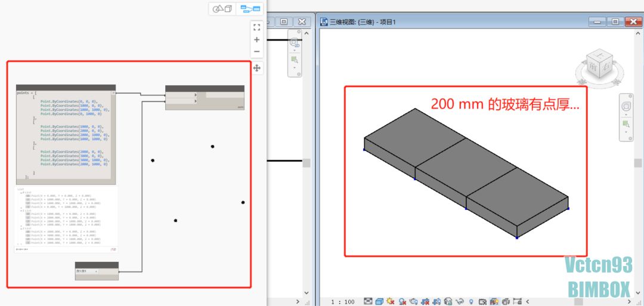
Task: Open the 1 : 100 view scale selector
Action: coord(342,301)
